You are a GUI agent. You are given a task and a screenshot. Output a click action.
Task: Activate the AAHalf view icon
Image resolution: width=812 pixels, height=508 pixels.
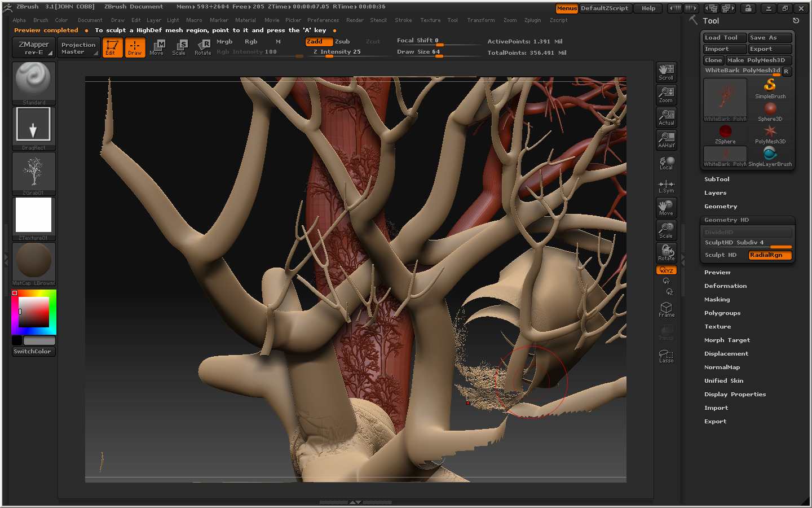666,139
